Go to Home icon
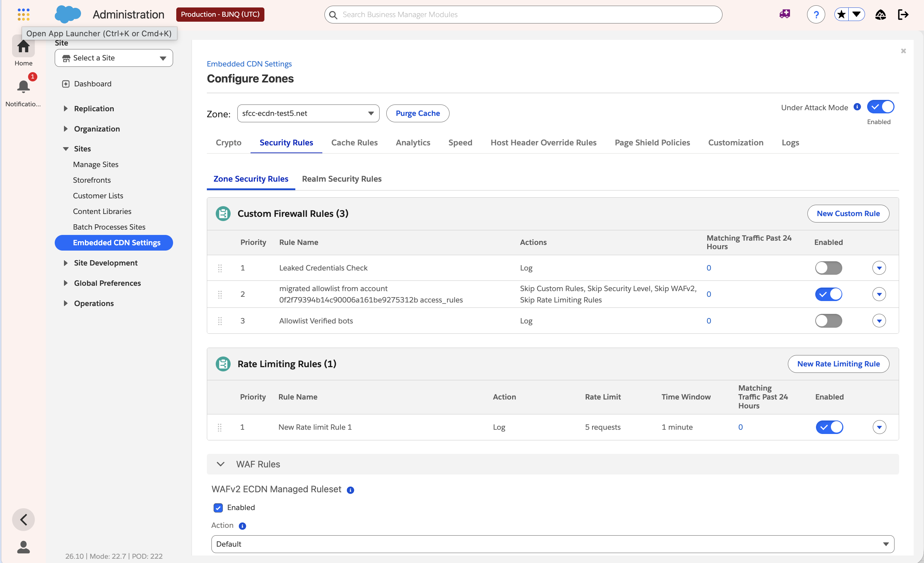The width and height of the screenshot is (924, 563). [23, 47]
